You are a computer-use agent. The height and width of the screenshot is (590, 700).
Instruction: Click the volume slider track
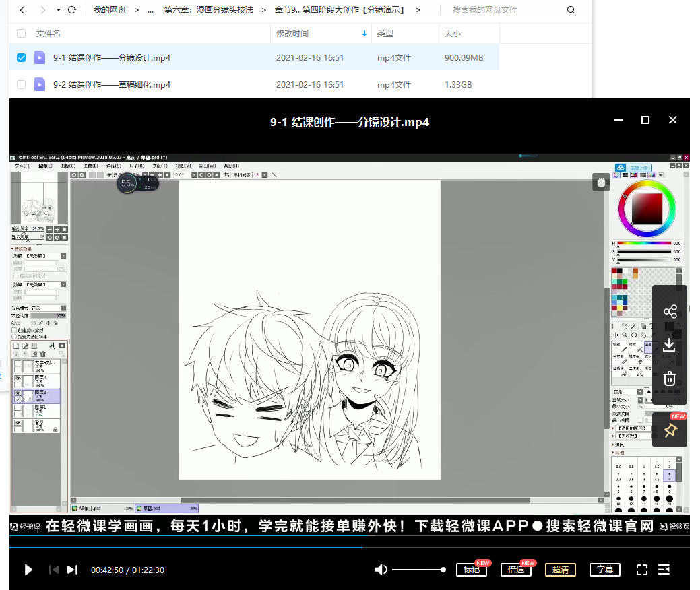418,570
